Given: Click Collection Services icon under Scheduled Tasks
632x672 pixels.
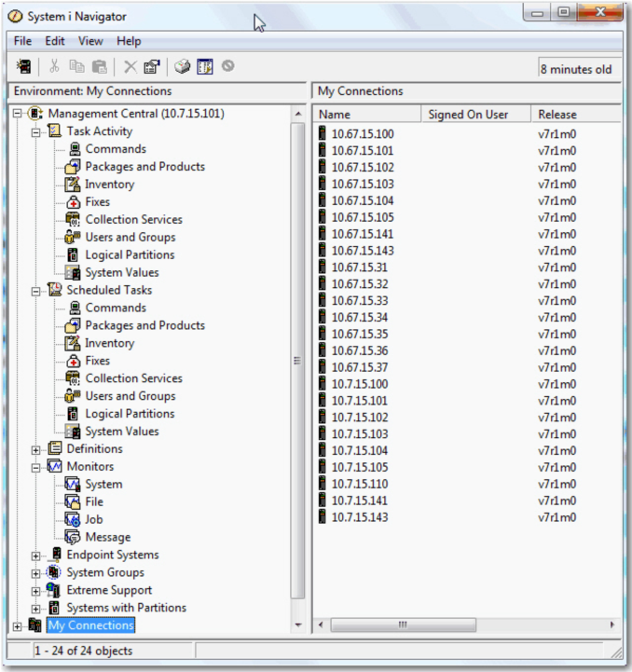Looking at the screenshot, I should click(x=74, y=378).
